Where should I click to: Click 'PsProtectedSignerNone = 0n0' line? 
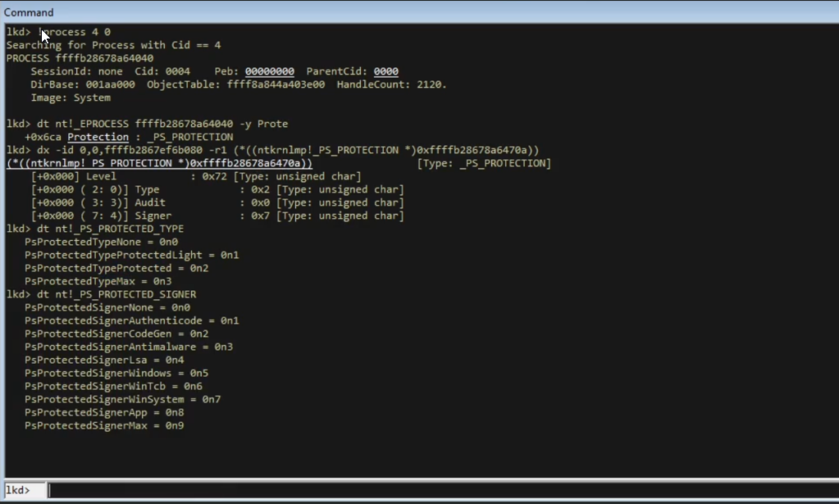[107, 307]
